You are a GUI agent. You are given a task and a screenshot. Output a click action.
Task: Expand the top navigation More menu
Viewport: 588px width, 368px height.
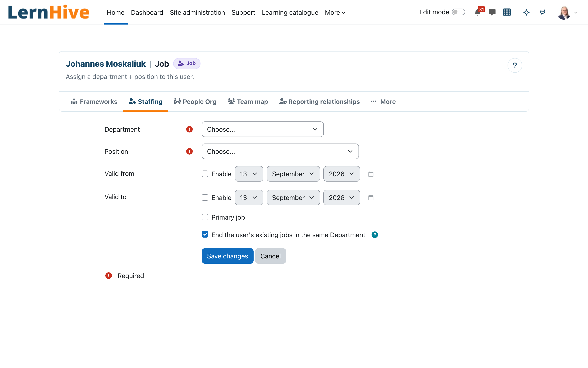click(x=335, y=12)
